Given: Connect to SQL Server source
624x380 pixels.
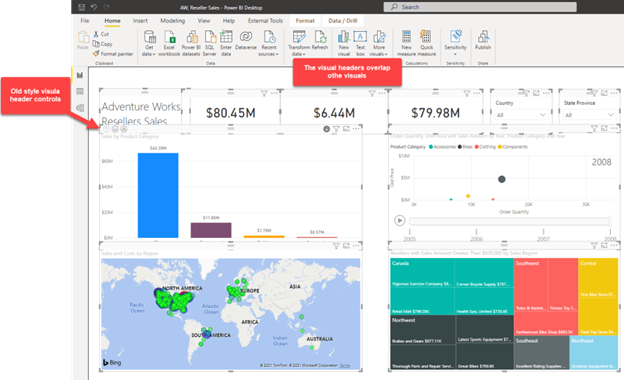Looking at the screenshot, I should (210, 43).
